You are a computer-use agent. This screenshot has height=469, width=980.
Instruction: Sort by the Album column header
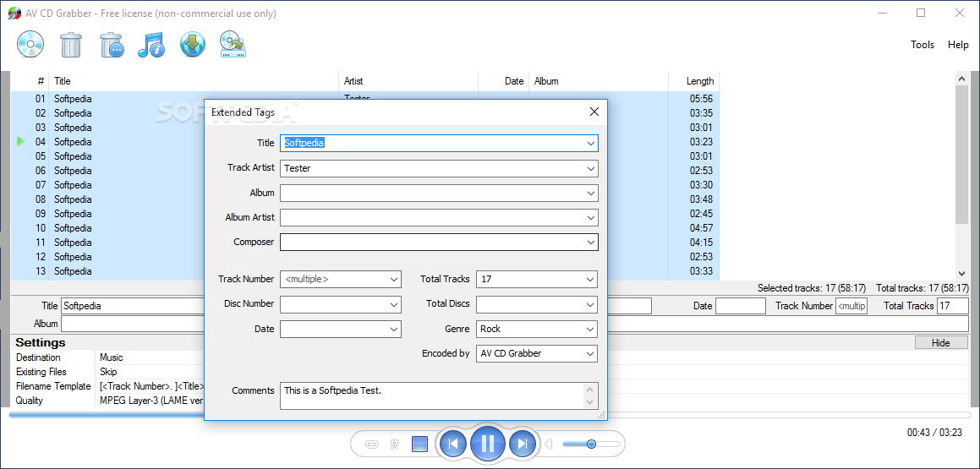[x=599, y=81]
